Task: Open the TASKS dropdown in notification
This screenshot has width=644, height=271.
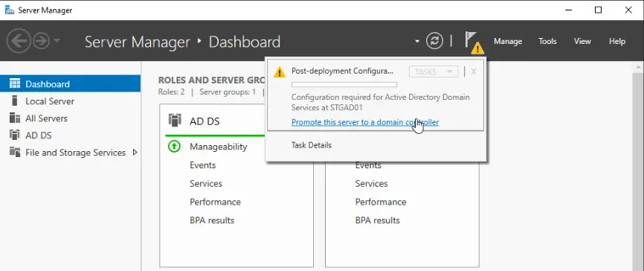Action: coord(434,71)
